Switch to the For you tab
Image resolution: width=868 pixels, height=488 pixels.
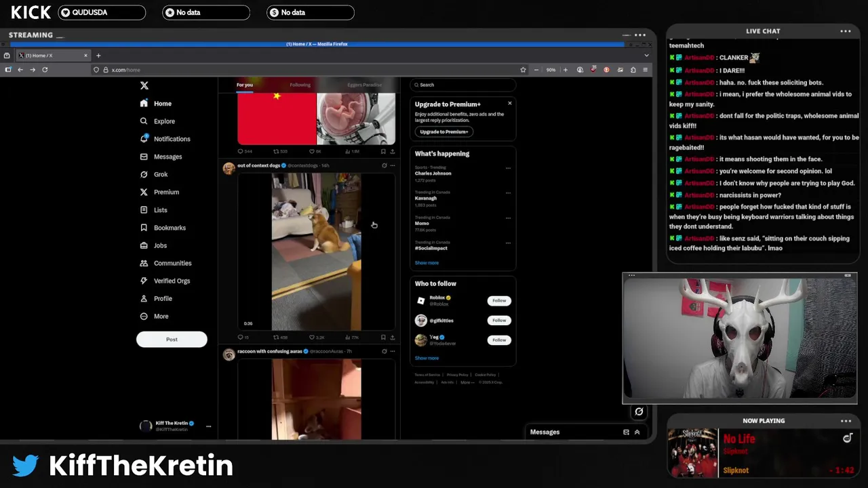point(245,85)
